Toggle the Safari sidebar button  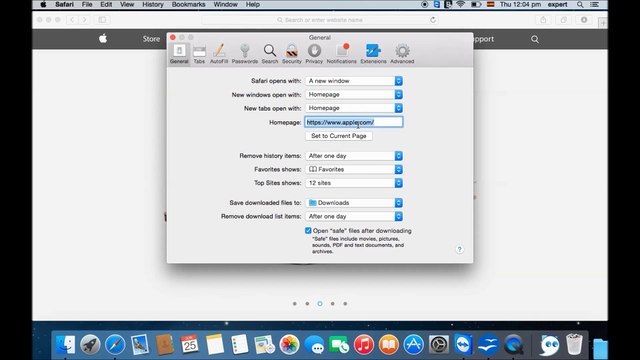point(102,20)
